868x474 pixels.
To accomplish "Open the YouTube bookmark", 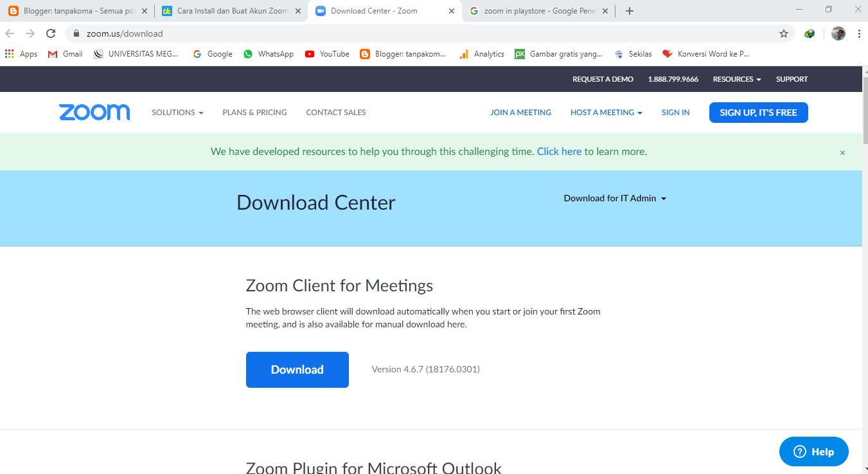I will 327,54.
